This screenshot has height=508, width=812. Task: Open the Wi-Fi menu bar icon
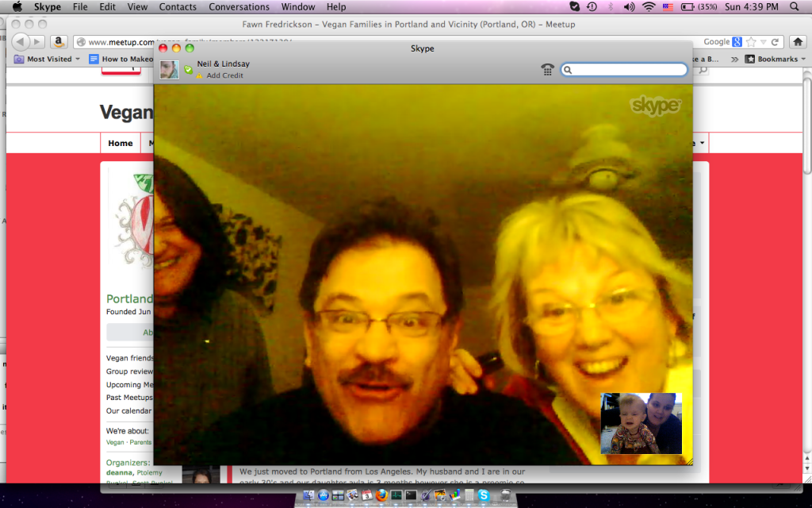pyautogui.click(x=649, y=6)
